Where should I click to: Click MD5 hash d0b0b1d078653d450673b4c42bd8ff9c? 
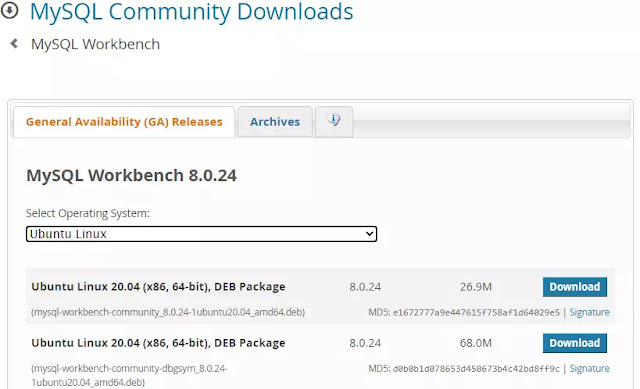(x=476, y=369)
